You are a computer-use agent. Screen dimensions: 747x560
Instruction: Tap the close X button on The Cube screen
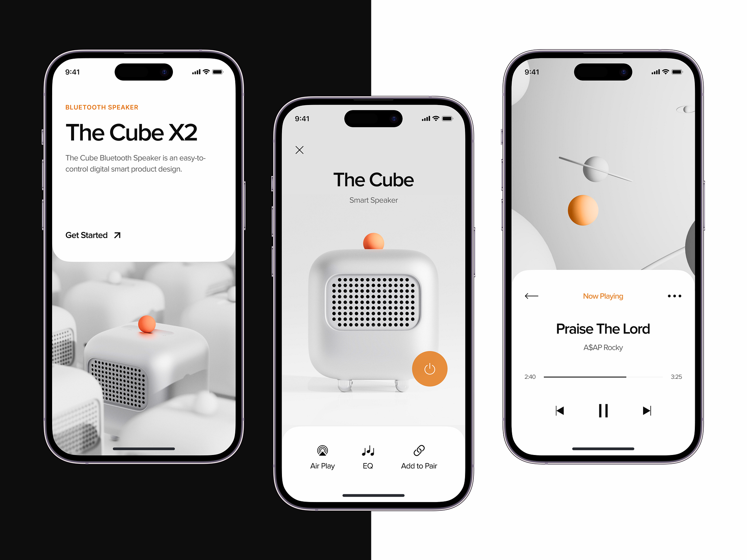[301, 149]
